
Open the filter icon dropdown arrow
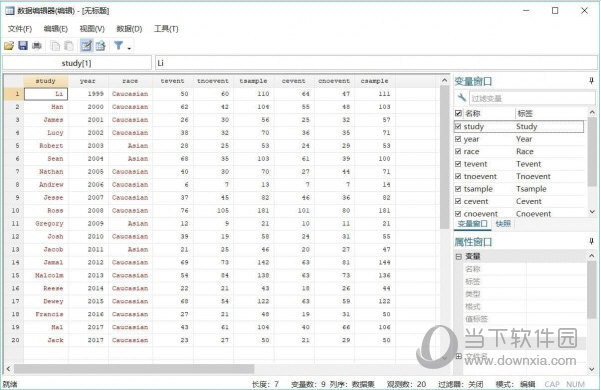click(x=129, y=48)
